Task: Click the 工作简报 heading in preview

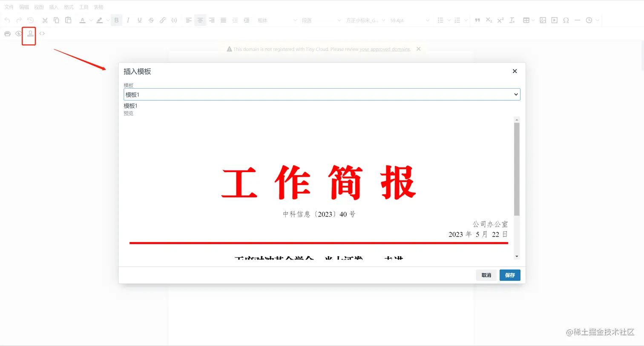Action: click(319, 183)
